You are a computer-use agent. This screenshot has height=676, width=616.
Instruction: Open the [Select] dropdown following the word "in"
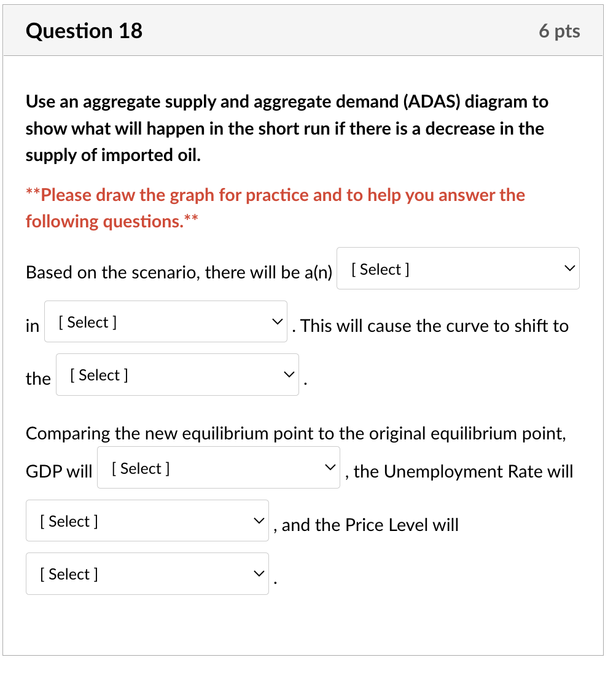(166, 321)
